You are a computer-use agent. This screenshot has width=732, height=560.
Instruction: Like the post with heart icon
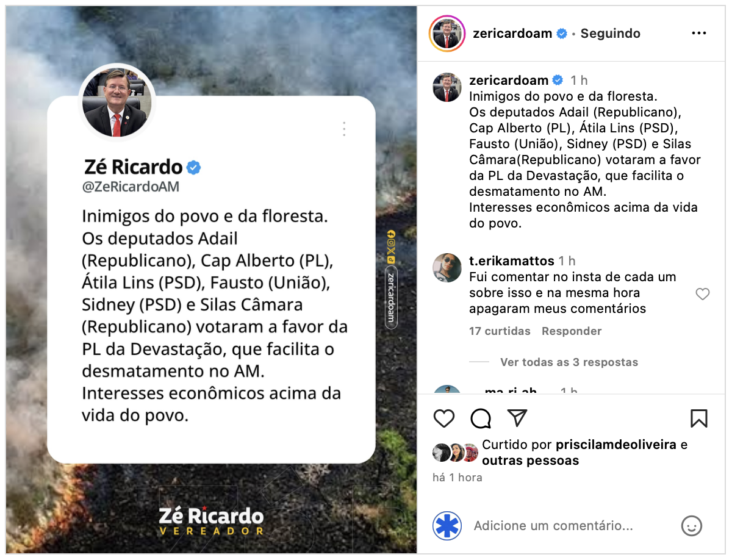pyautogui.click(x=444, y=418)
